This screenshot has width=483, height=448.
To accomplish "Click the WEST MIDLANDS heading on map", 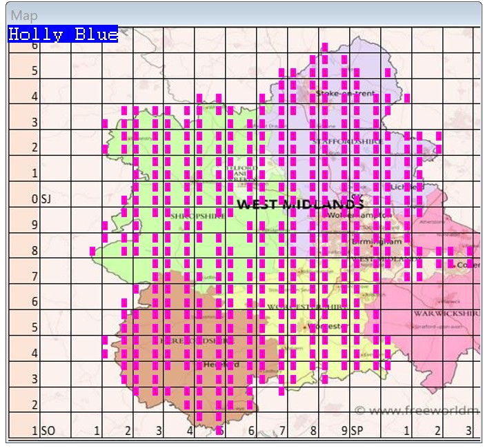I will coord(300,205).
